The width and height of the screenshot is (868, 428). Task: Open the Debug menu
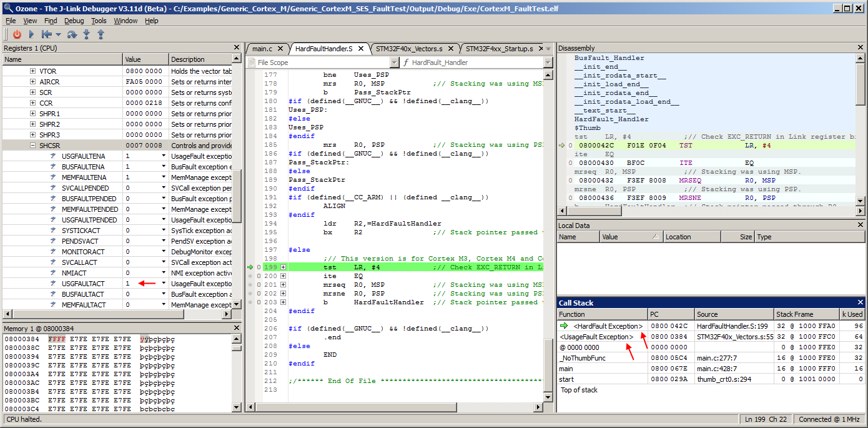tap(74, 21)
